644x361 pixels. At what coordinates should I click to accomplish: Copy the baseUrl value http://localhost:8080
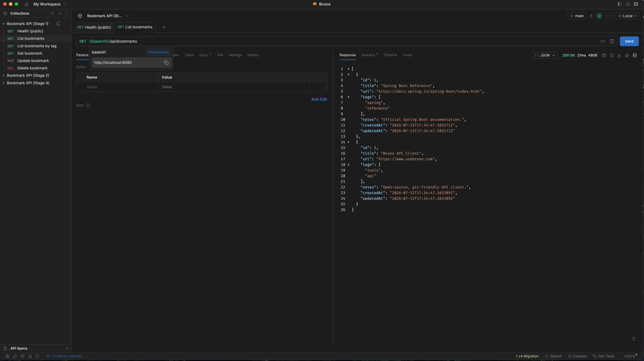coord(166,63)
